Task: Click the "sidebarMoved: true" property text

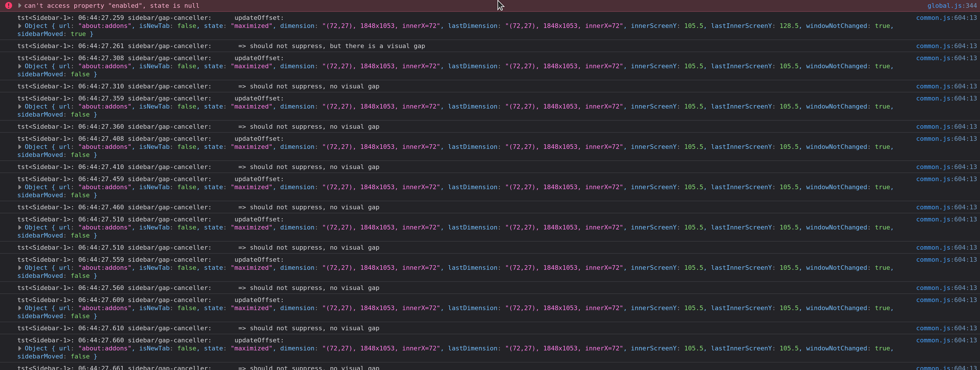Action: point(52,34)
